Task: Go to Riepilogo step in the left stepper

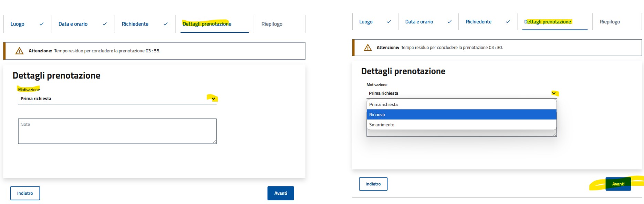Action: 272,24
